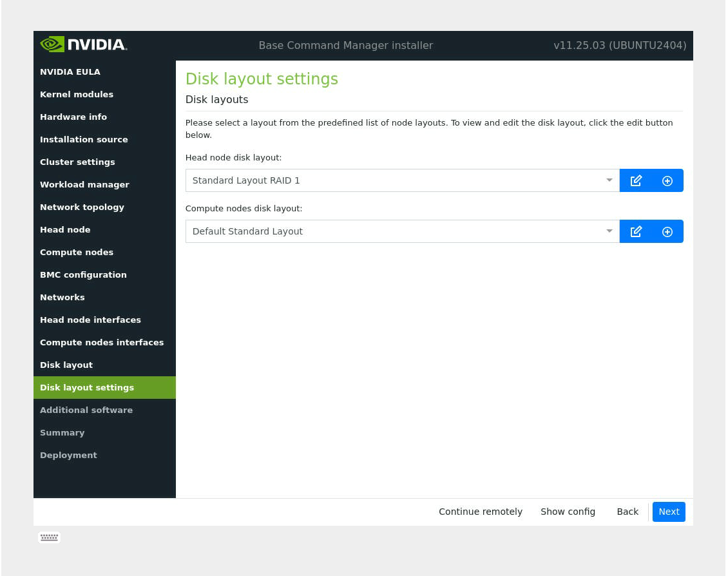Viewport: 728px width, 576px height.
Task: Open the head node disk layout dropdown
Action: point(402,180)
